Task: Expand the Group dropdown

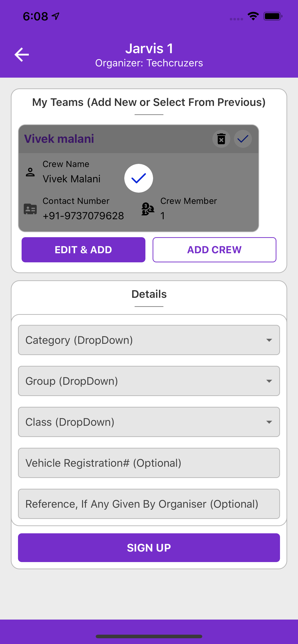Action: pyautogui.click(x=149, y=381)
